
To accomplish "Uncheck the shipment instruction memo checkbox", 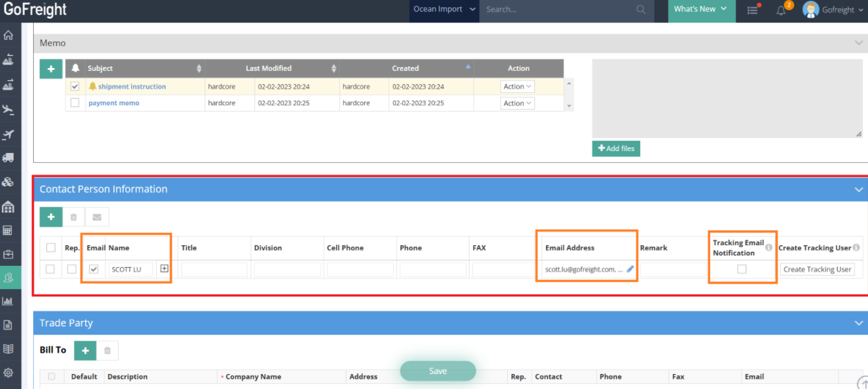I will point(75,86).
